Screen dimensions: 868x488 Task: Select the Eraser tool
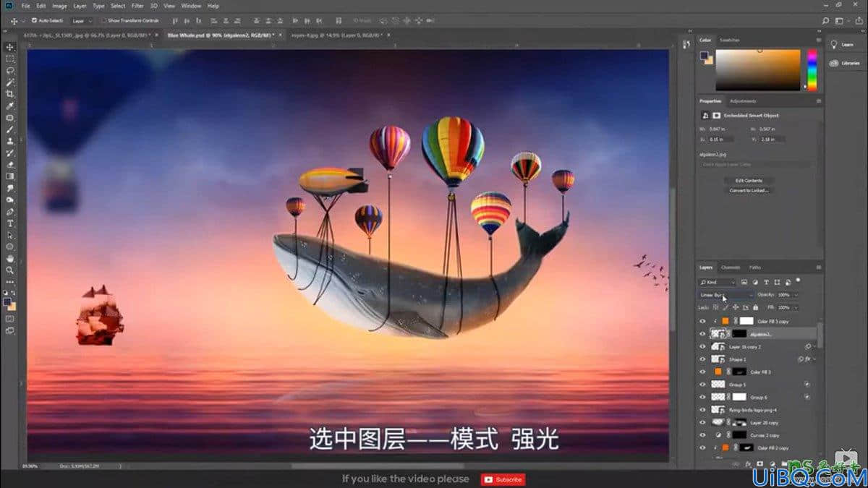point(10,165)
